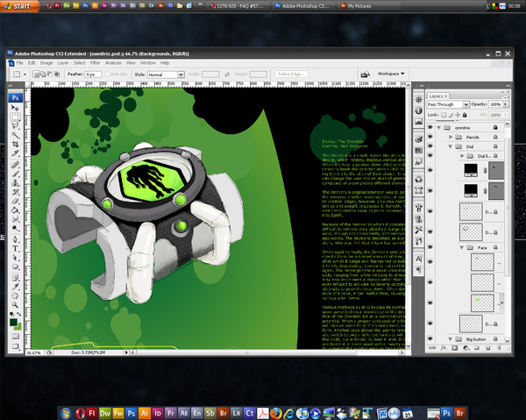This screenshot has width=526, height=420.
Task: Open Illustrator from the dock
Action: click(x=145, y=411)
